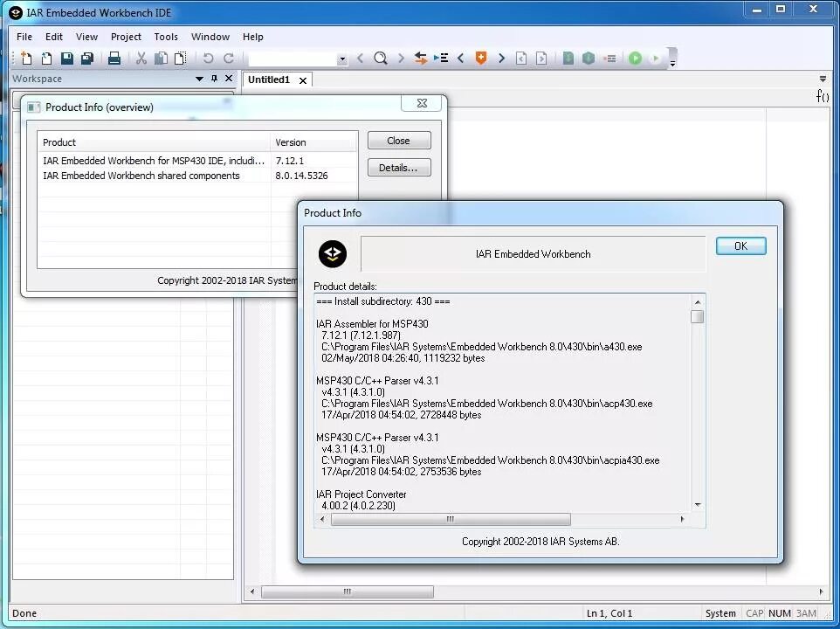
Task: Click the Copy toolbar icon
Action: coord(161,58)
